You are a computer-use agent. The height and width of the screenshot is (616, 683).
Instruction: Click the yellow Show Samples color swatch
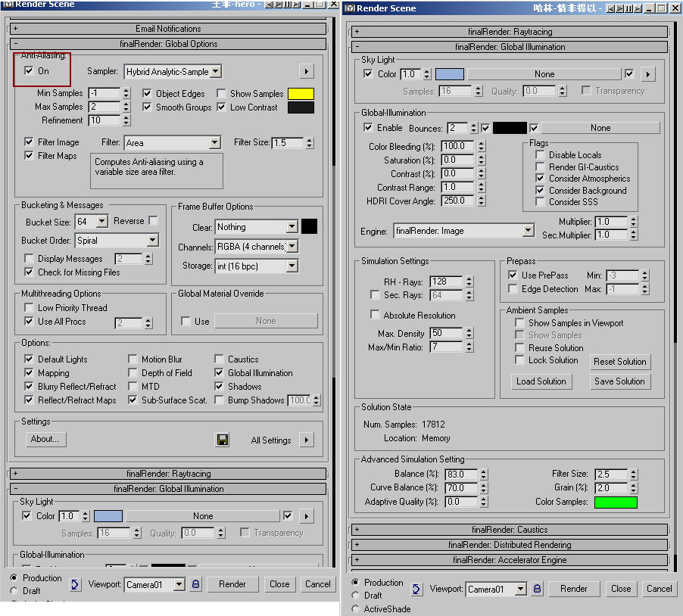click(x=301, y=94)
